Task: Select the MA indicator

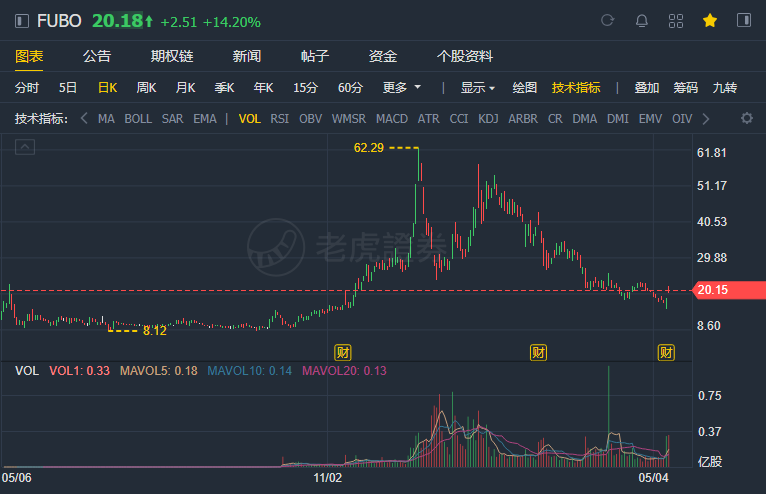Action: [106, 119]
